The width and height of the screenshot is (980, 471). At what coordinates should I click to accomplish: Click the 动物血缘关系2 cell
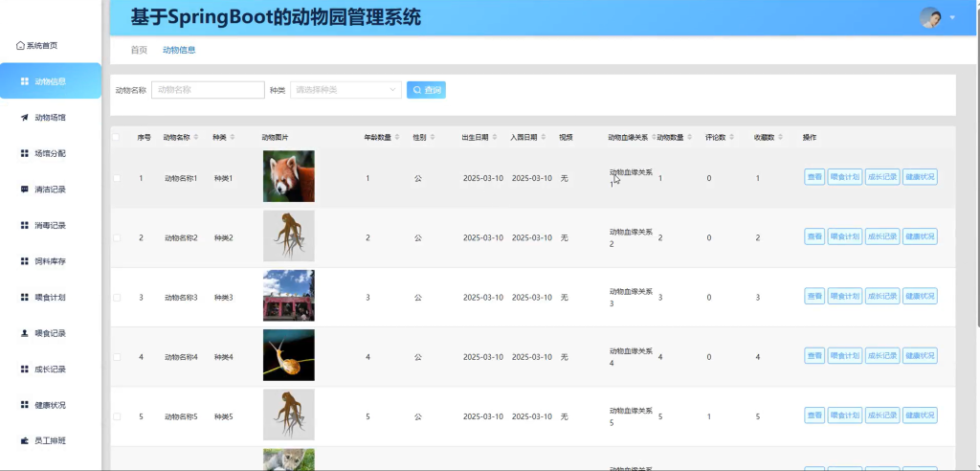631,237
